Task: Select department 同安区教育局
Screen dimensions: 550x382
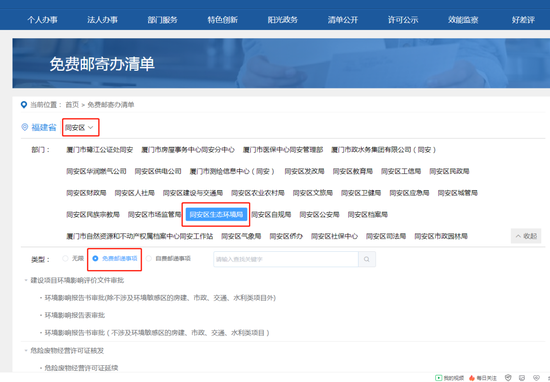Action: click(x=353, y=171)
